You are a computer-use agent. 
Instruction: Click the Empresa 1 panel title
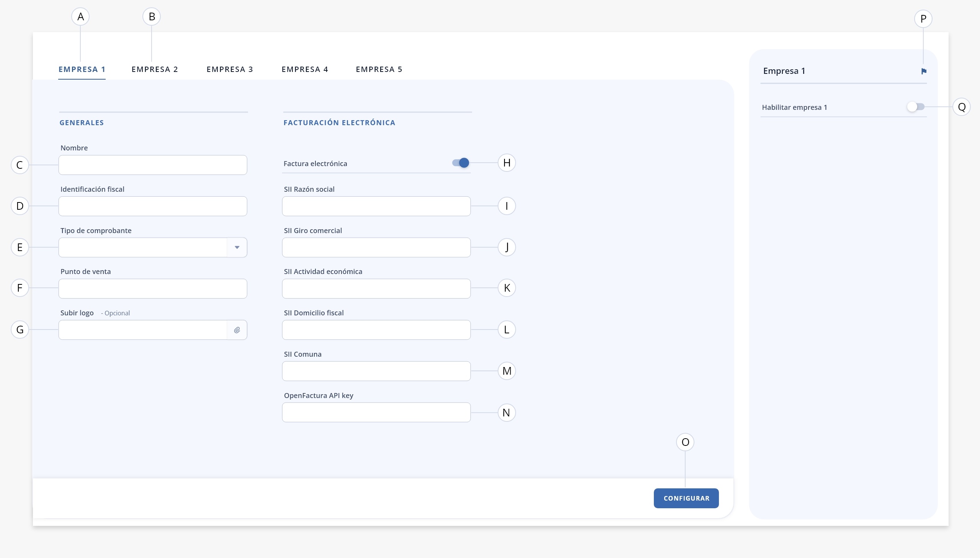[784, 71]
